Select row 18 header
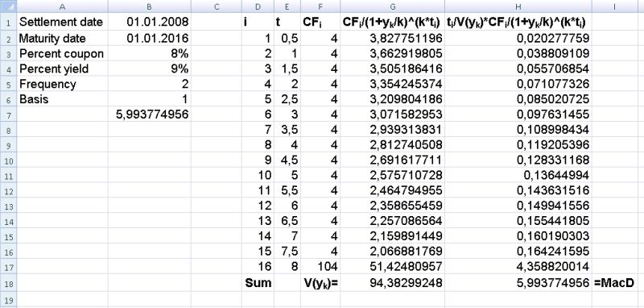Image resolution: width=644 pixels, height=308 pixels. (x=9, y=283)
